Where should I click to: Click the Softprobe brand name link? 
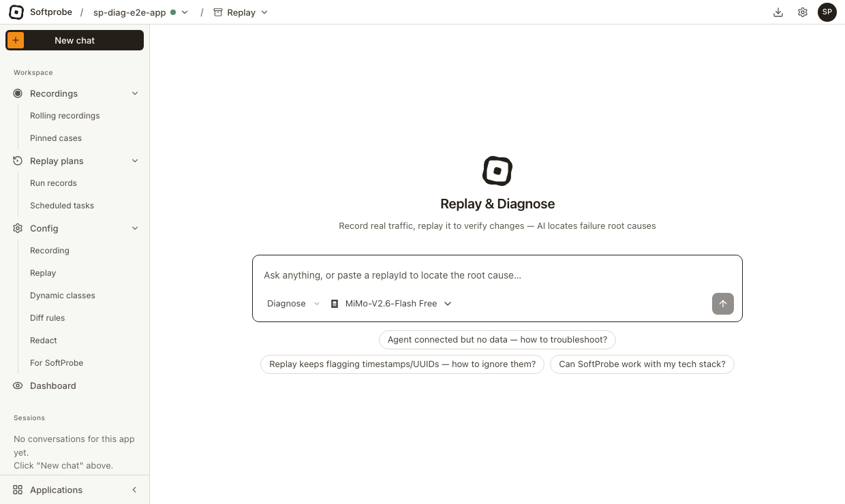click(x=51, y=12)
